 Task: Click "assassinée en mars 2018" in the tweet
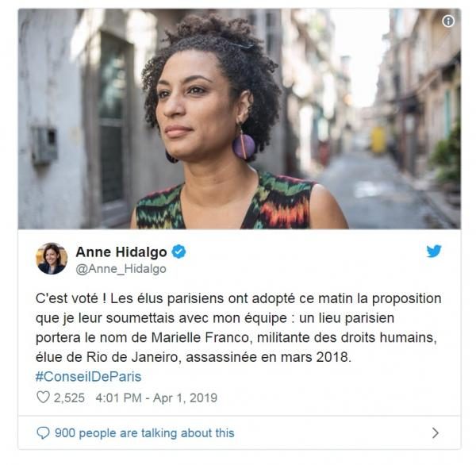268,357
